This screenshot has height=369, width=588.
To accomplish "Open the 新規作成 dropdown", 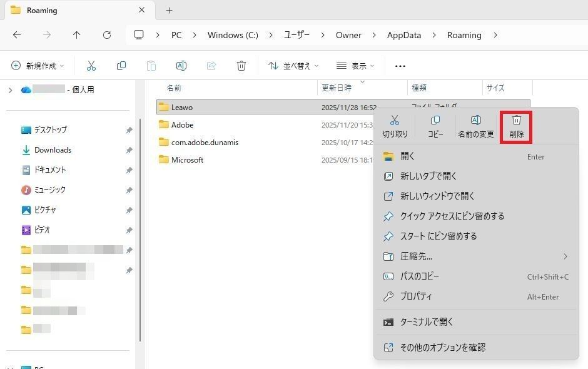I will click(38, 66).
